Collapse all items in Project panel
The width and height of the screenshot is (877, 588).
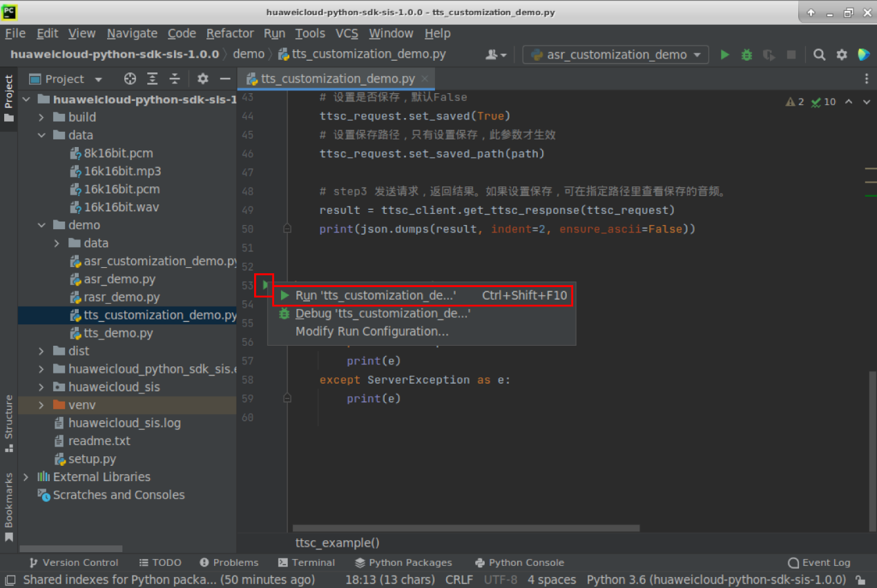coord(175,79)
